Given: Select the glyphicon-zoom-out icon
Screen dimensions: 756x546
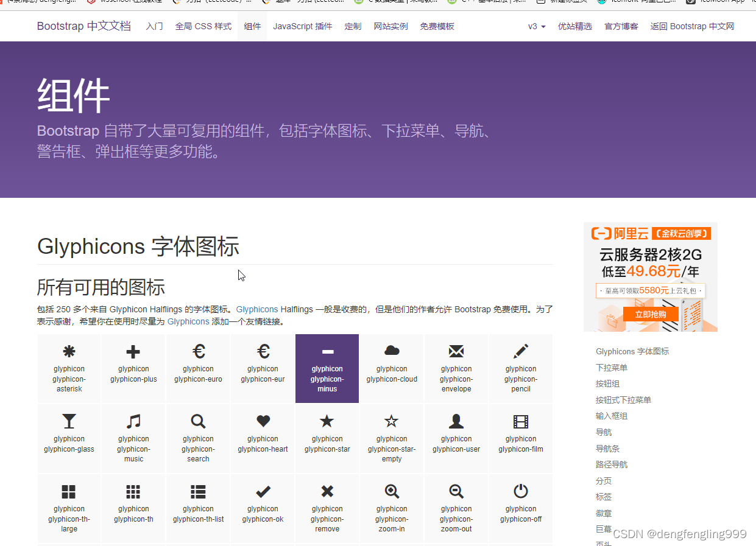Looking at the screenshot, I should coord(456,492).
